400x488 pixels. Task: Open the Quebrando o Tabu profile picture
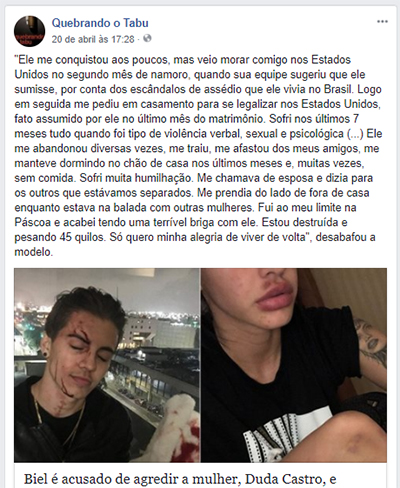point(29,31)
